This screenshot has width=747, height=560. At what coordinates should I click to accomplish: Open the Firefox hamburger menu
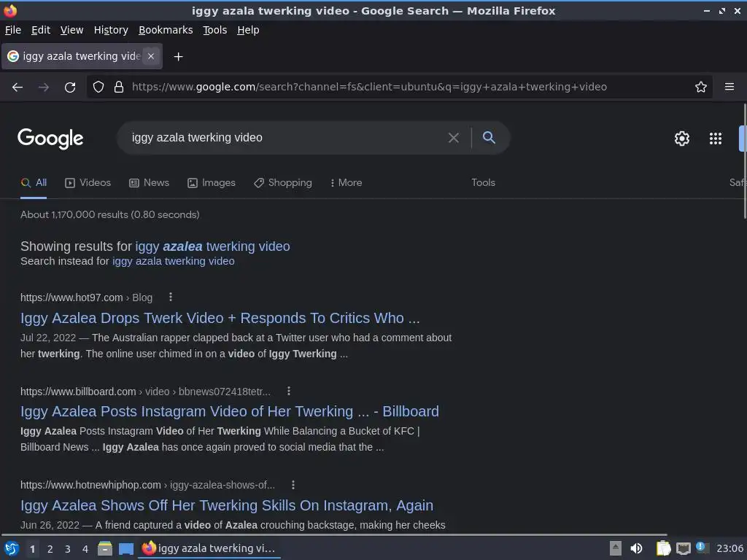(x=729, y=87)
